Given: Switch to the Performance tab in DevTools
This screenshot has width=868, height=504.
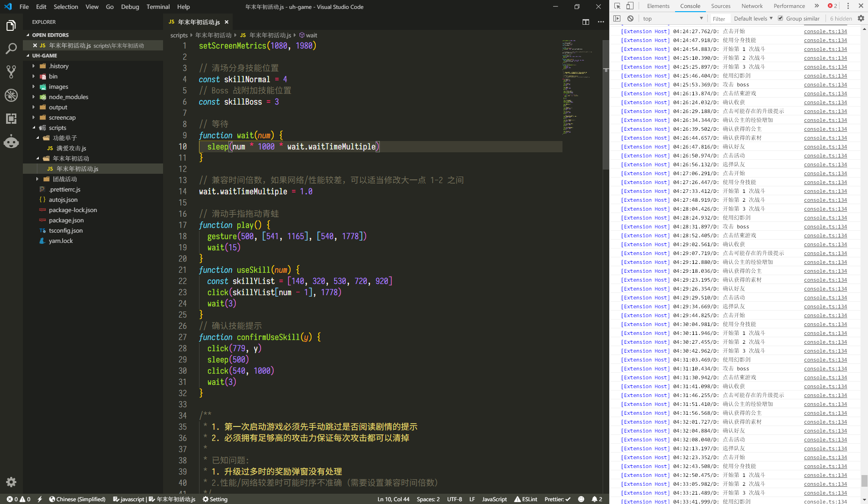Looking at the screenshot, I should pos(789,6).
